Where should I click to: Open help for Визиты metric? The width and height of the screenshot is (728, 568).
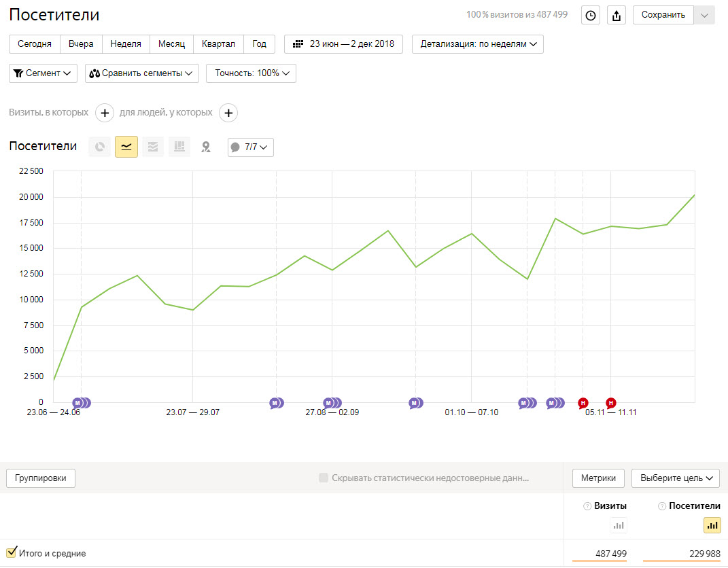(587, 506)
